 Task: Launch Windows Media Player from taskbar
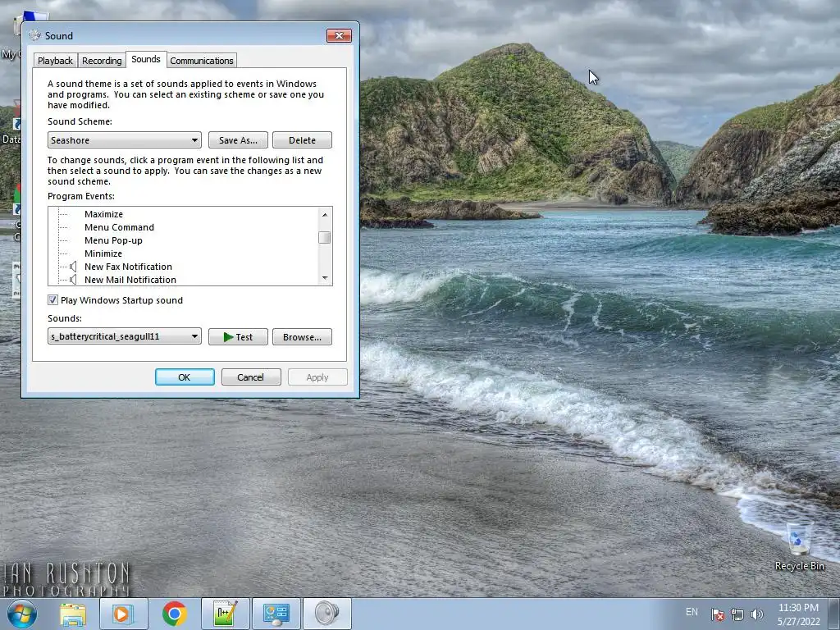click(123, 614)
